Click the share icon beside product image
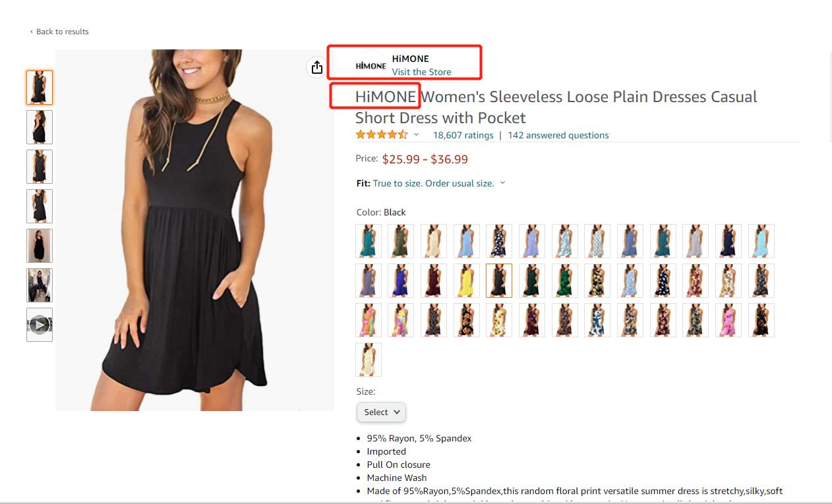The height and width of the screenshot is (504, 832). 317,67
